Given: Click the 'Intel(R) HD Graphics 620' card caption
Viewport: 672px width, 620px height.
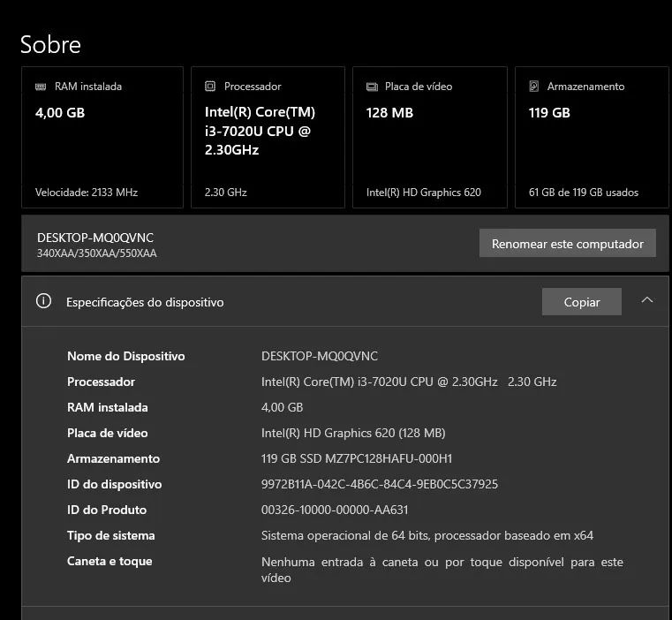Looking at the screenshot, I should click(424, 193).
